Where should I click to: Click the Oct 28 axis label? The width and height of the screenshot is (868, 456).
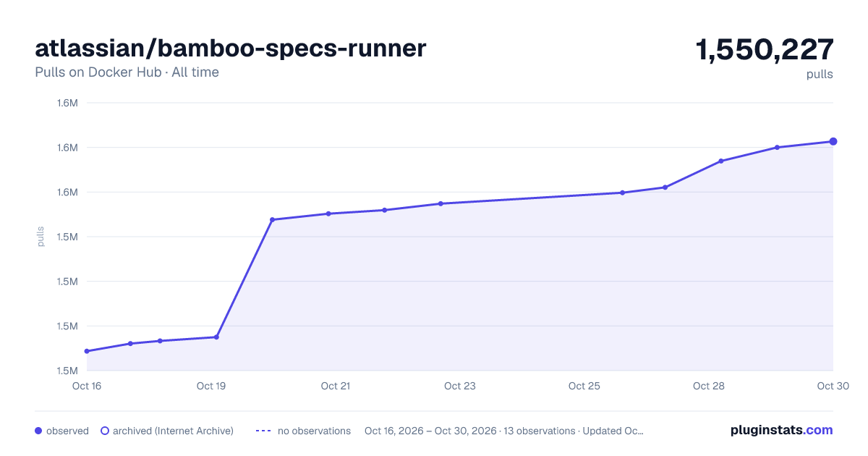coord(709,386)
